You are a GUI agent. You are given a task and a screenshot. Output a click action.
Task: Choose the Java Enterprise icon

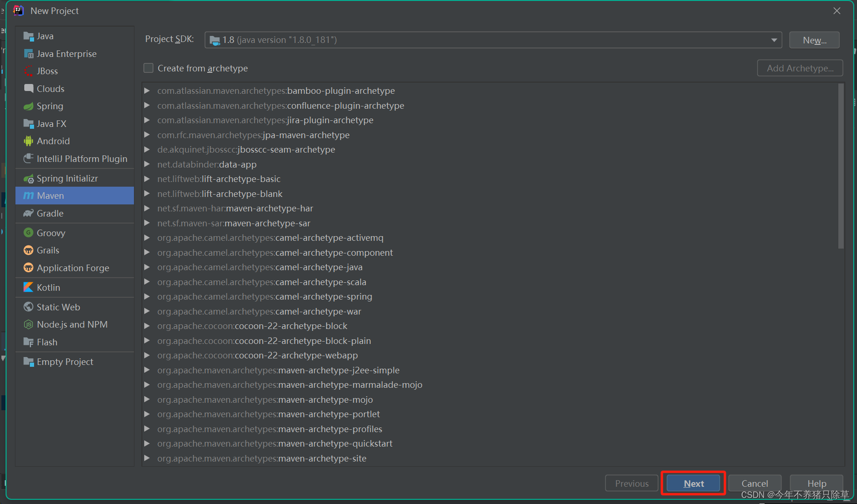(28, 54)
